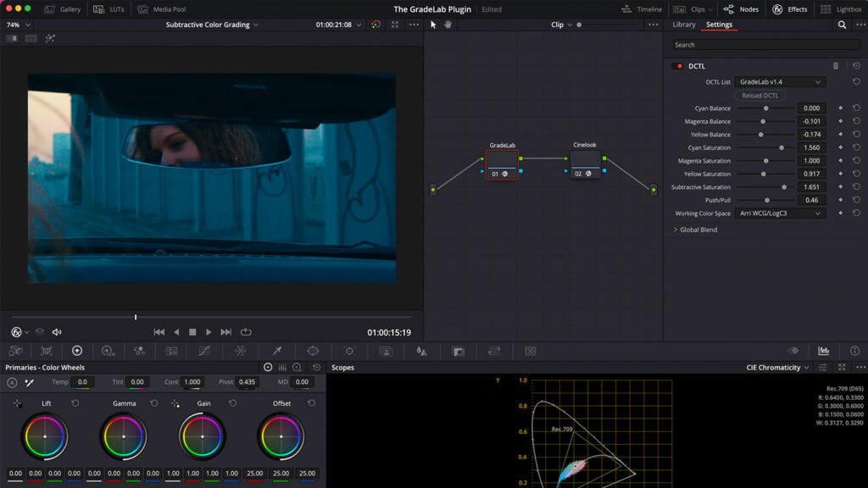Expand the Global Blend section
Screen dimensions: 868x488
pyautogui.click(x=695, y=230)
